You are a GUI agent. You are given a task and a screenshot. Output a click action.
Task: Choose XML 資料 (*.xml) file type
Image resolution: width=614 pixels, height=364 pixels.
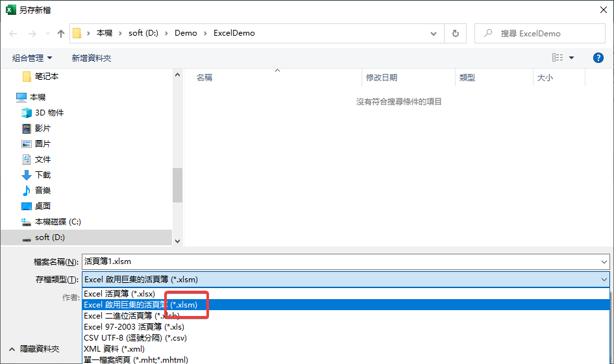[x=346, y=348]
